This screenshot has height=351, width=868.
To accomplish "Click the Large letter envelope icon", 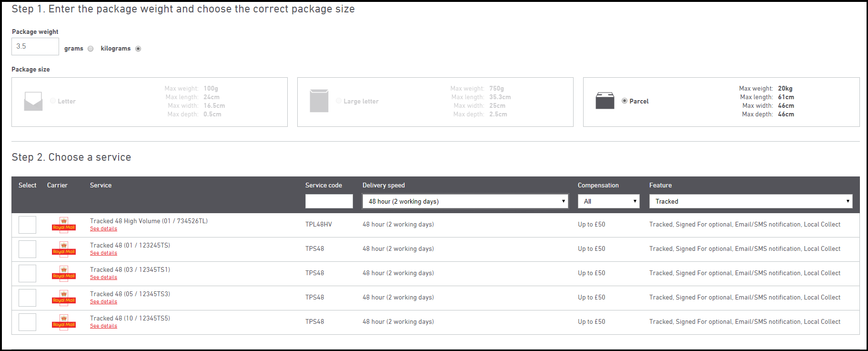I will [319, 101].
